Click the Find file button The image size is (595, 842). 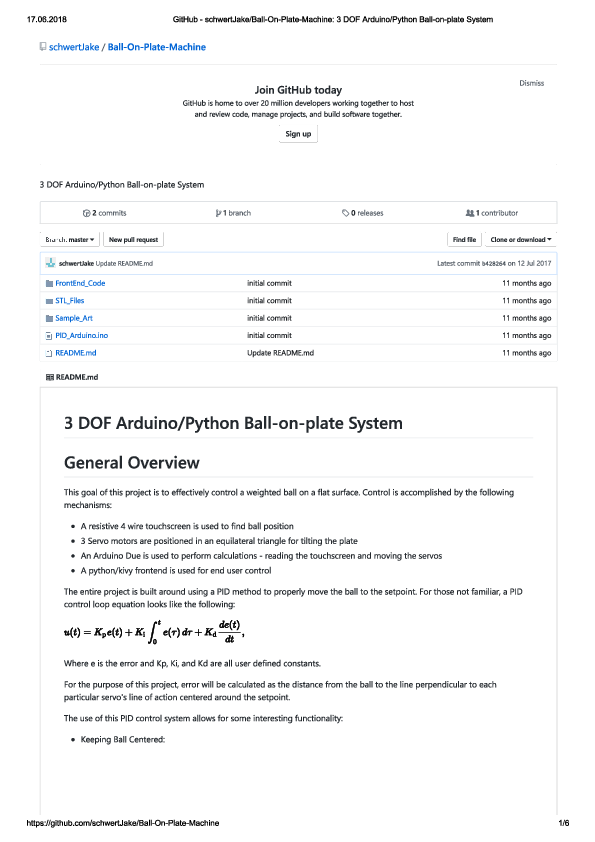pos(464,239)
